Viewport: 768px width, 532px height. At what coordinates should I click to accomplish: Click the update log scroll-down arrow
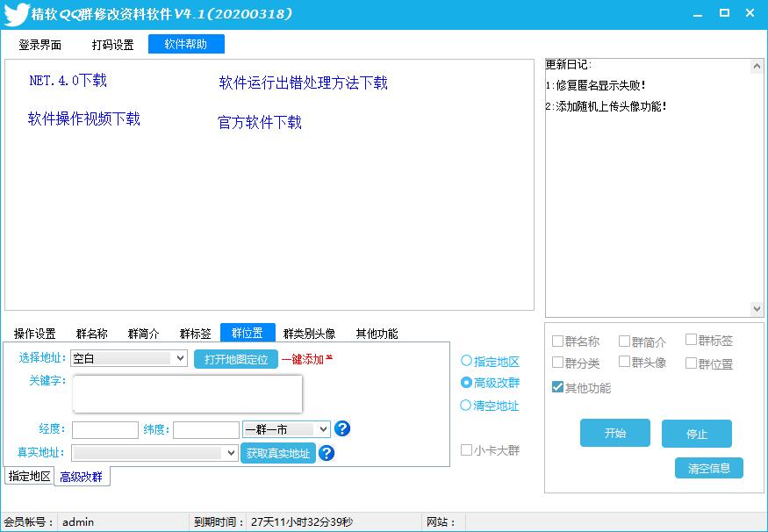757,309
